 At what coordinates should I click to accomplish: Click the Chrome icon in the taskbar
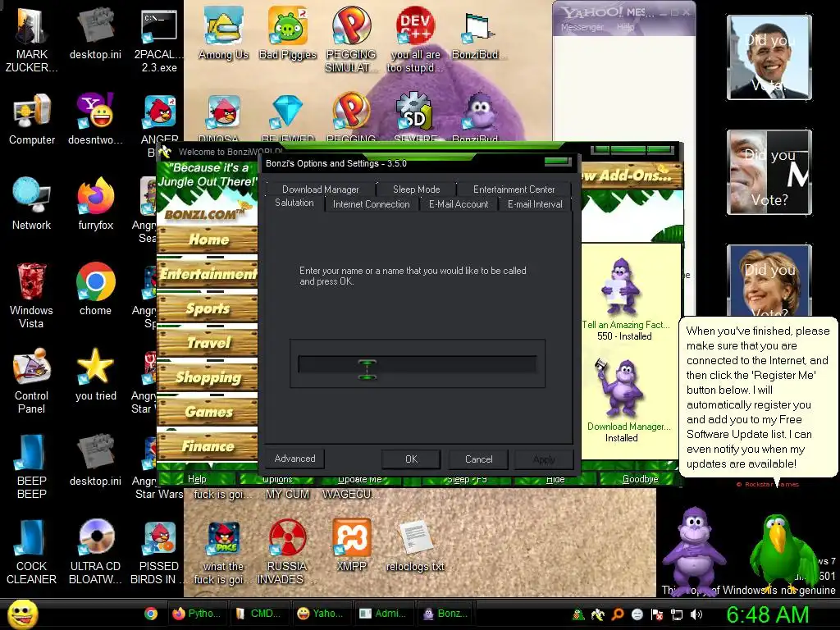pyautogui.click(x=151, y=614)
